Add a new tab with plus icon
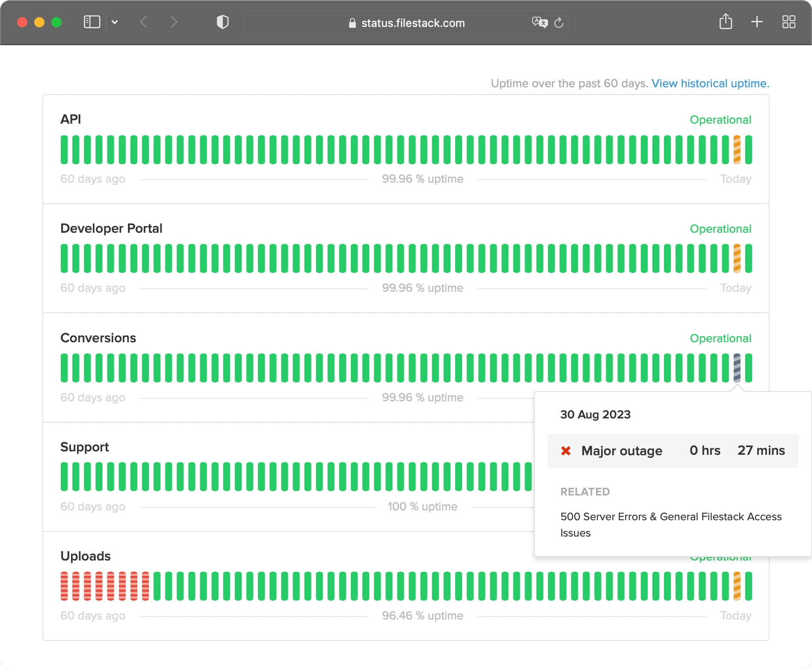Screen dimensions: 812x670 [x=757, y=22]
